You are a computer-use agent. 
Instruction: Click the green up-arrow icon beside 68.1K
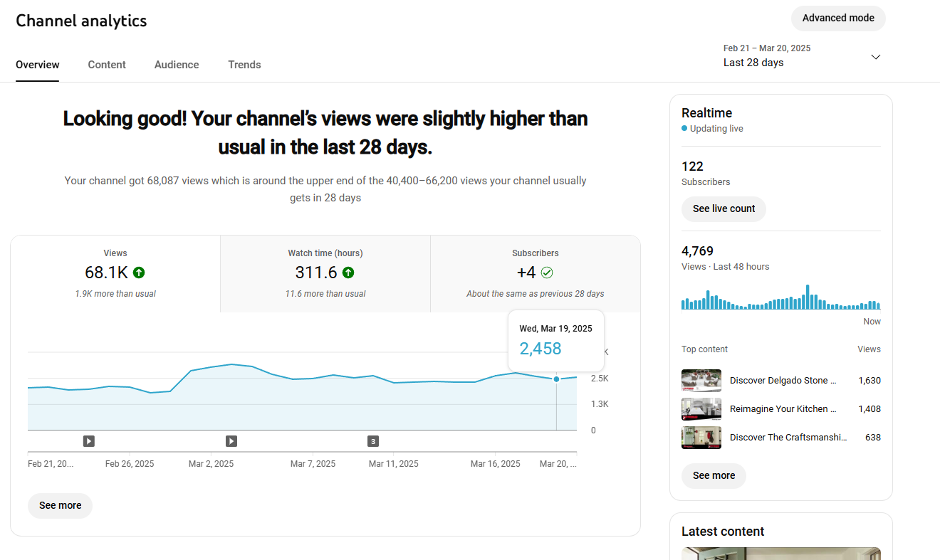point(139,273)
